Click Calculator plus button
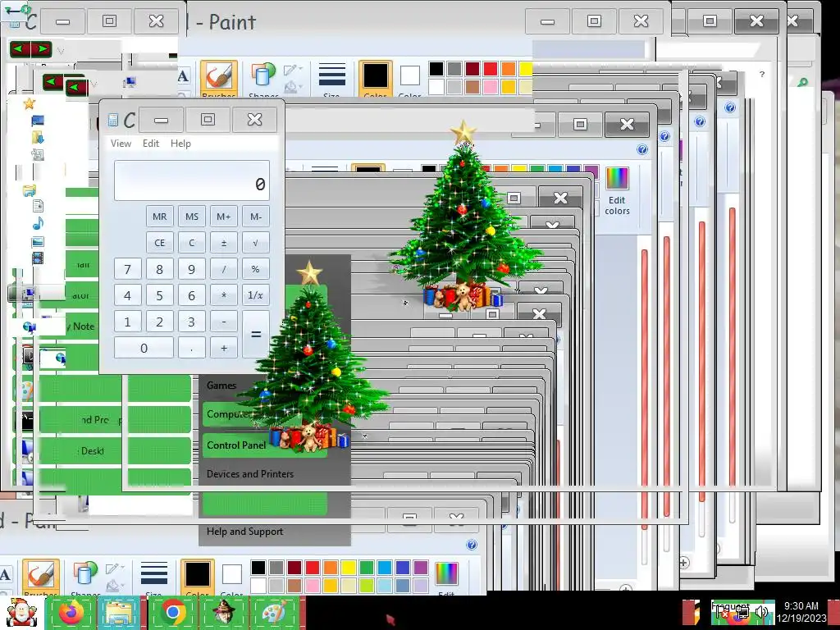 click(224, 348)
